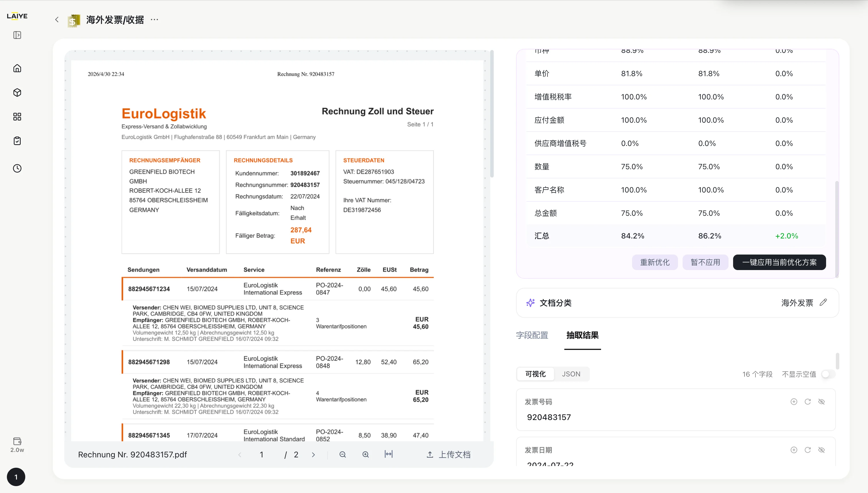
Task: Open the three-dot more options menu
Action: 154,20
